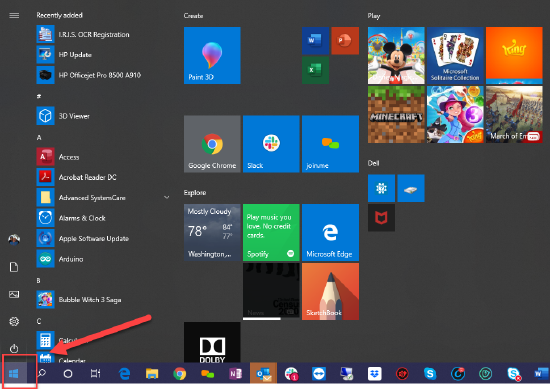
Task: Launch Excel from the Create tiles
Action: click(315, 70)
